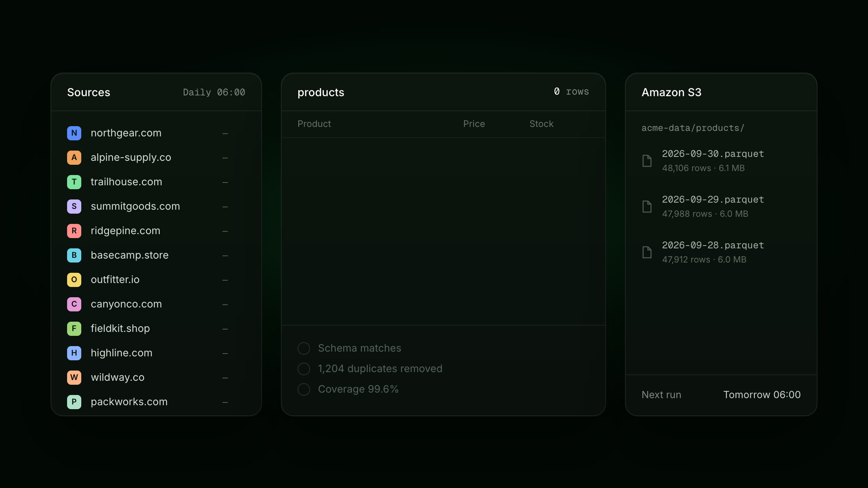Click file icon for 2026-09-28.parquet
Image resolution: width=868 pixels, height=488 pixels.
pyautogui.click(x=647, y=252)
